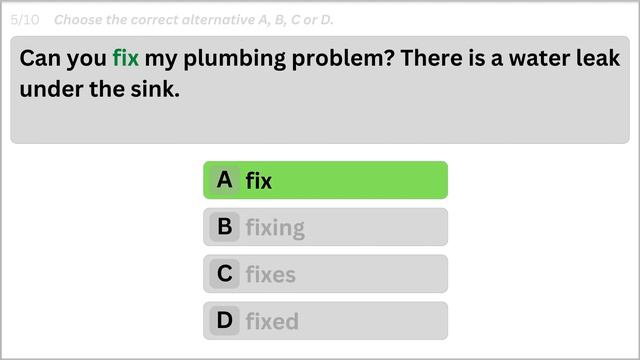Choose answer option B 'fixing'
This screenshot has width=640, height=360.
coord(325,227)
